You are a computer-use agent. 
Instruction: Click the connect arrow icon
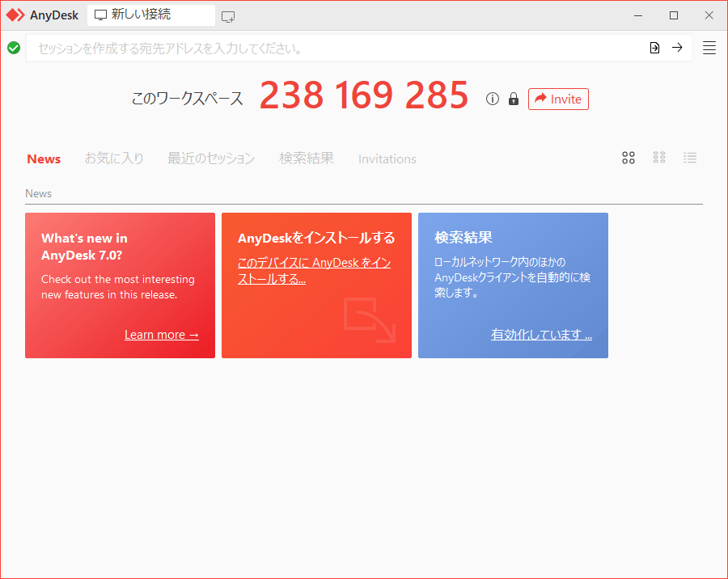(677, 48)
